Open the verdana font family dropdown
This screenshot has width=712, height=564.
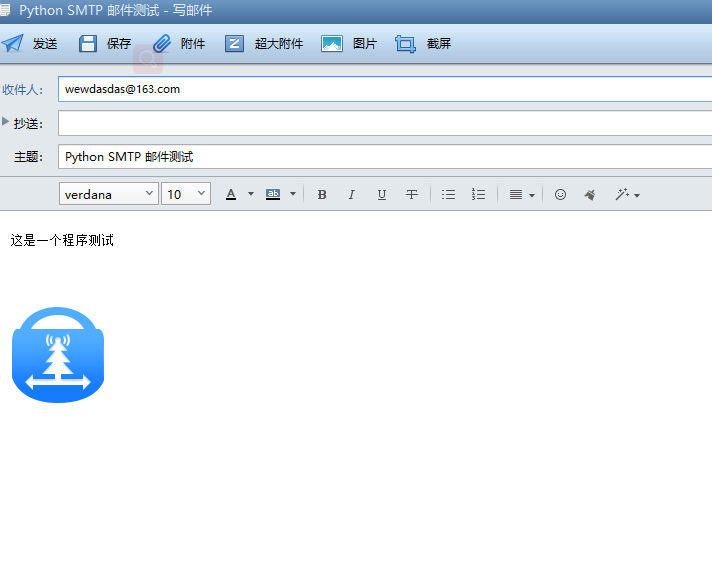click(109, 194)
